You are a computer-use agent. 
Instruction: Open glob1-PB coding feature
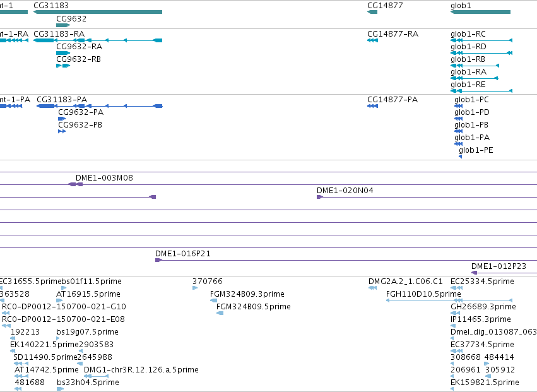(x=458, y=131)
